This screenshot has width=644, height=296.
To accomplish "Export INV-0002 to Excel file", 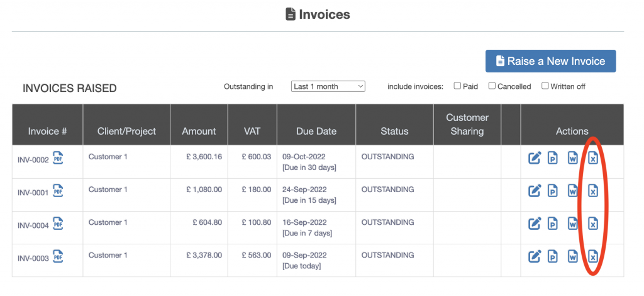I will [x=592, y=158].
